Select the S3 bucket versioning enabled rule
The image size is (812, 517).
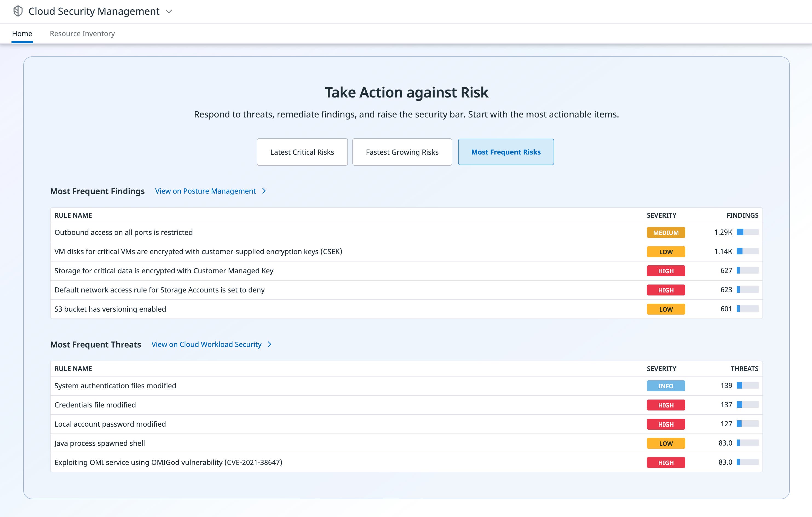(x=110, y=309)
